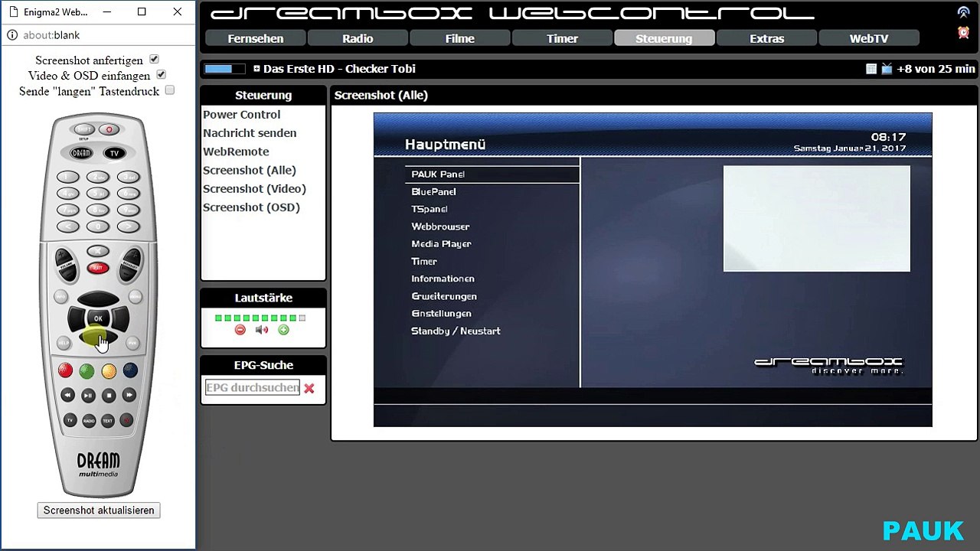Enable the 'Sende langen Tastendruck' checkbox
This screenshot has height=551, width=980.
coord(170,90)
